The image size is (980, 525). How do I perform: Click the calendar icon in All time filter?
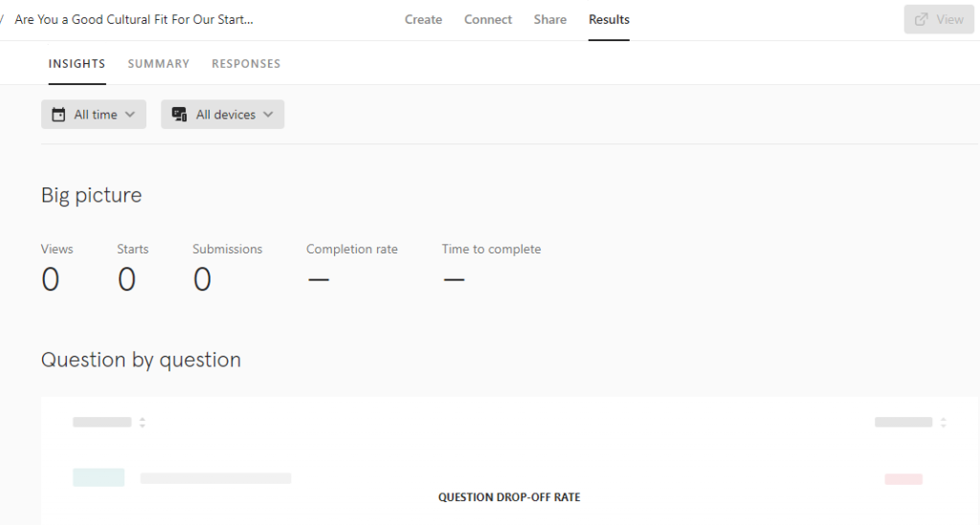(x=58, y=114)
